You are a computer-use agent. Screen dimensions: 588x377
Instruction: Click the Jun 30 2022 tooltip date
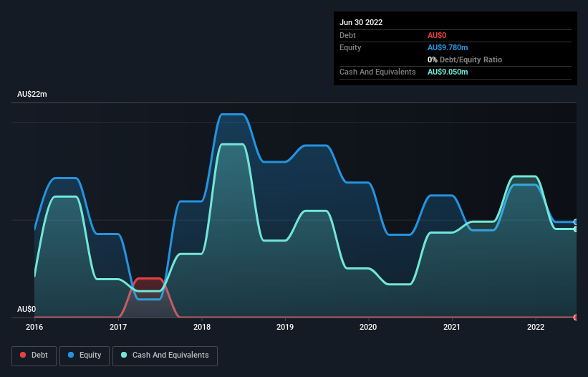coord(361,22)
